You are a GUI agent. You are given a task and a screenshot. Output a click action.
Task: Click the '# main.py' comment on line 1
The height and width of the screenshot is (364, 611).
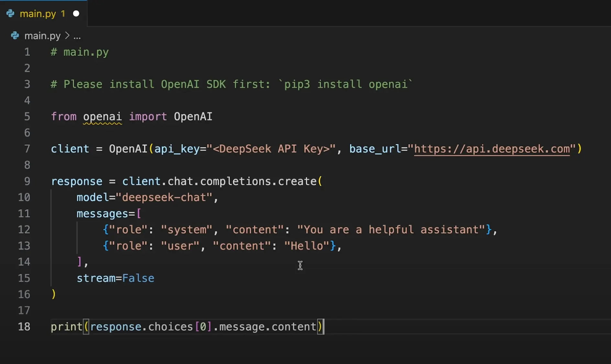tap(80, 52)
